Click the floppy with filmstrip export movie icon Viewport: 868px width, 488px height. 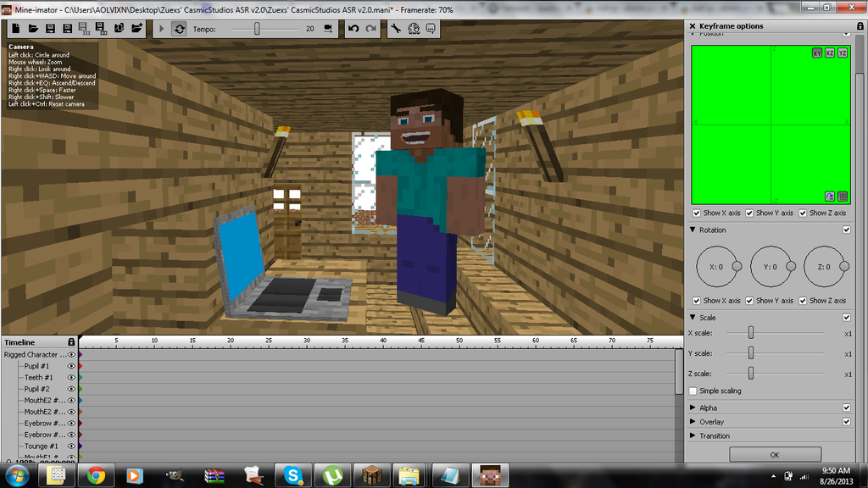(x=84, y=29)
